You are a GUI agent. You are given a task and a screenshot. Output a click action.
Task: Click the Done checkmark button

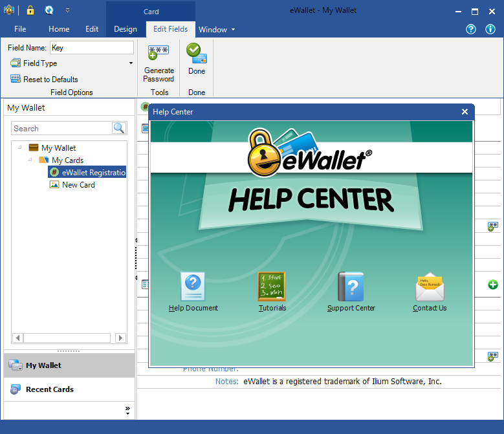pos(197,60)
